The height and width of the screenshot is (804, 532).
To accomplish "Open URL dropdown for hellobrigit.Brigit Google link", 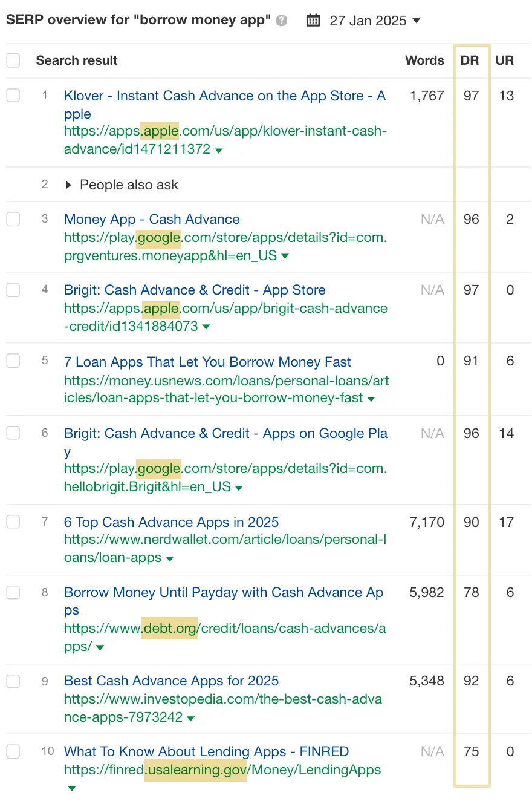I will click(239, 488).
